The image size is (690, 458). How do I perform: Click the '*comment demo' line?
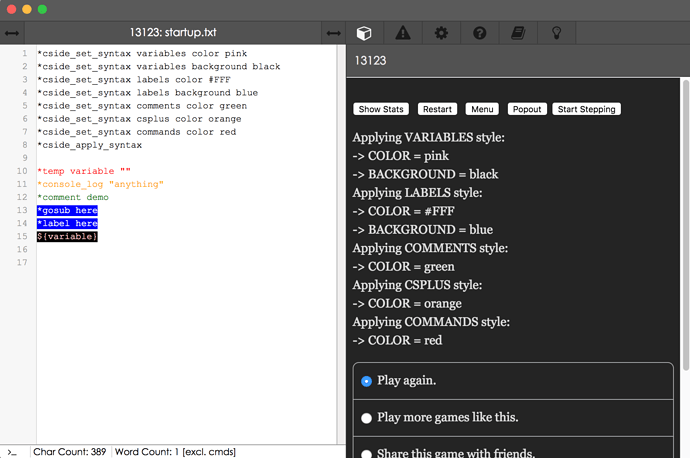click(x=73, y=198)
